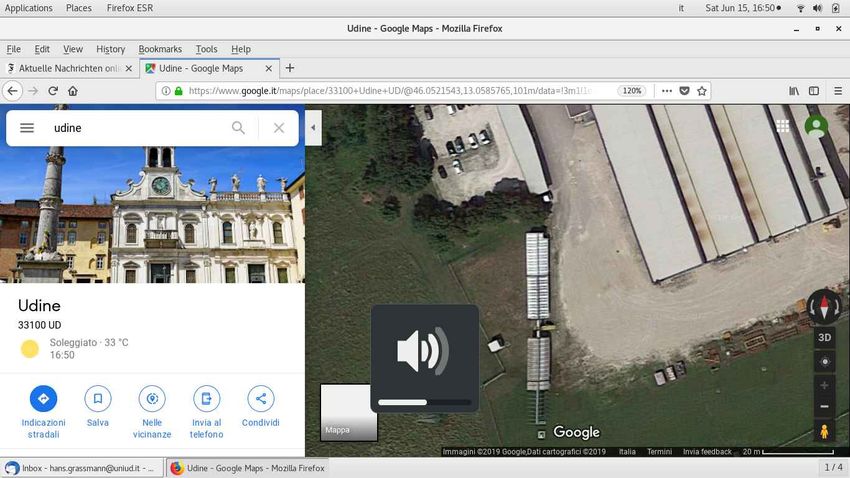Image resolution: width=850 pixels, height=478 pixels.
Task: Toggle the Firefox sidebar
Action: [x=814, y=91]
